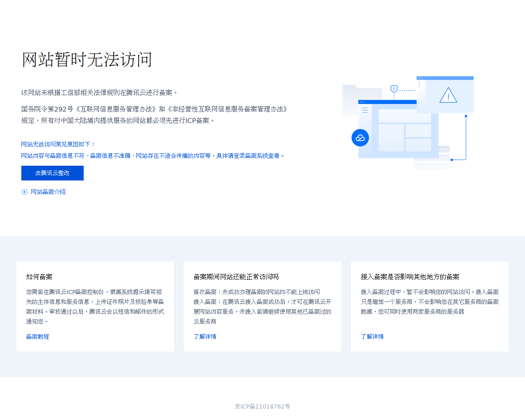Click the play icon beside 网站备案介绍
The height and width of the screenshot is (420, 525).
25,192
